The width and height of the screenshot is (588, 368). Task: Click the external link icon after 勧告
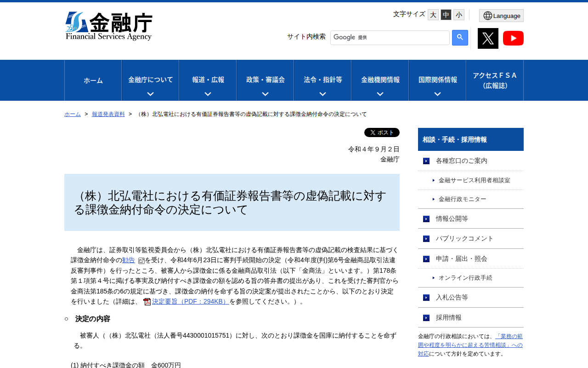pyautogui.click(x=141, y=261)
